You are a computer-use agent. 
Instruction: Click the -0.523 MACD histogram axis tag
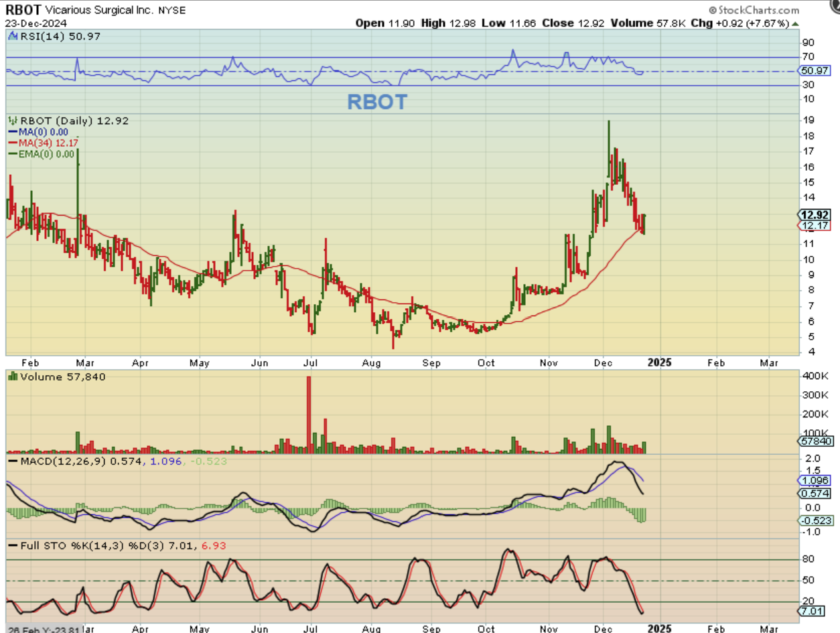[815, 519]
